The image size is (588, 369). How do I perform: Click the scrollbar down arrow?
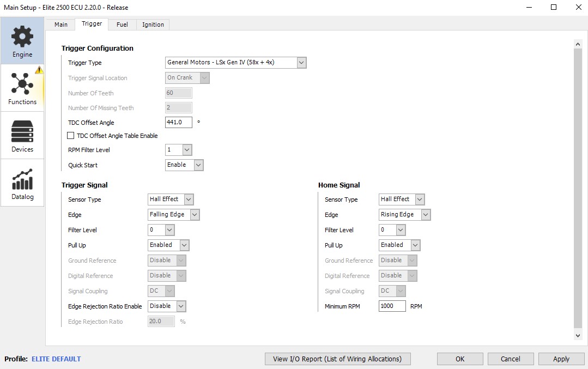pyautogui.click(x=578, y=336)
